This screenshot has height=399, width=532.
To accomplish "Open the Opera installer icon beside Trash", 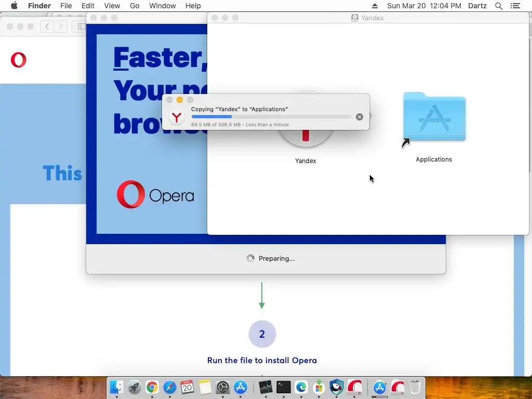I will point(397,387).
